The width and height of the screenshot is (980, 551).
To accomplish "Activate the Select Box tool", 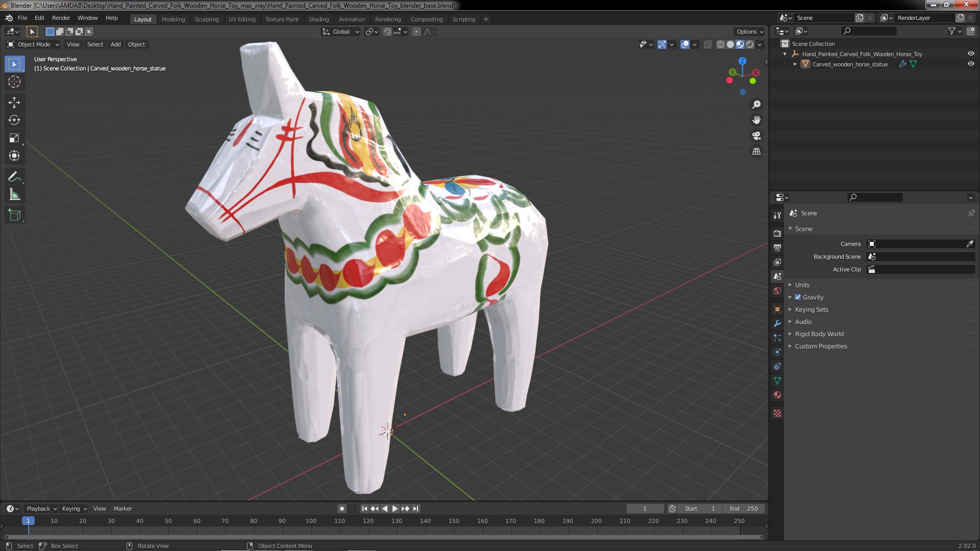I will (x=14, y=64).
